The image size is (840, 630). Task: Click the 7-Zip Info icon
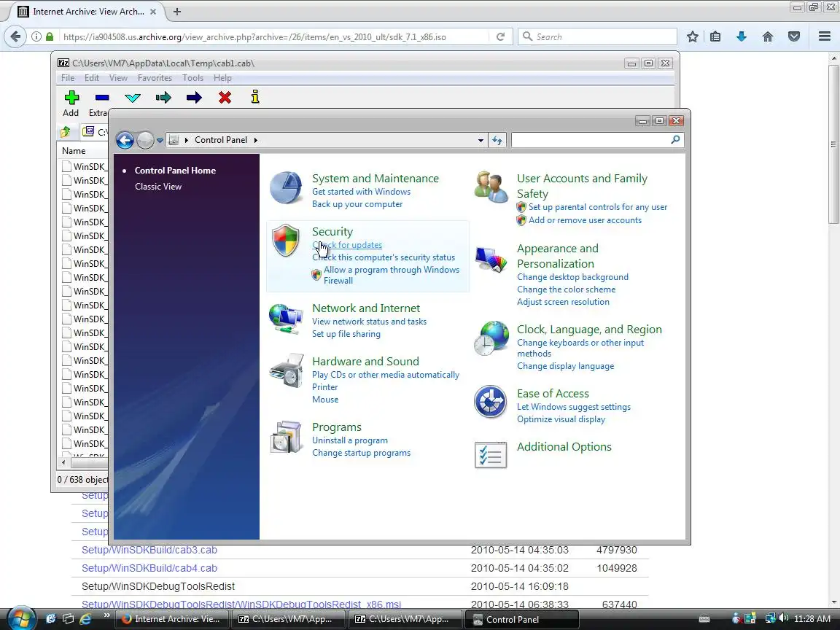(255, 97)
